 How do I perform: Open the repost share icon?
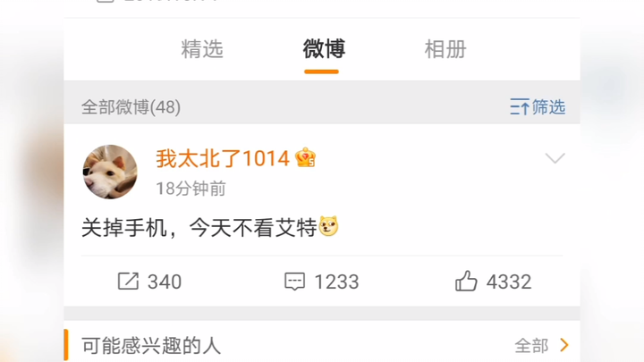click(x=128, y=282)
